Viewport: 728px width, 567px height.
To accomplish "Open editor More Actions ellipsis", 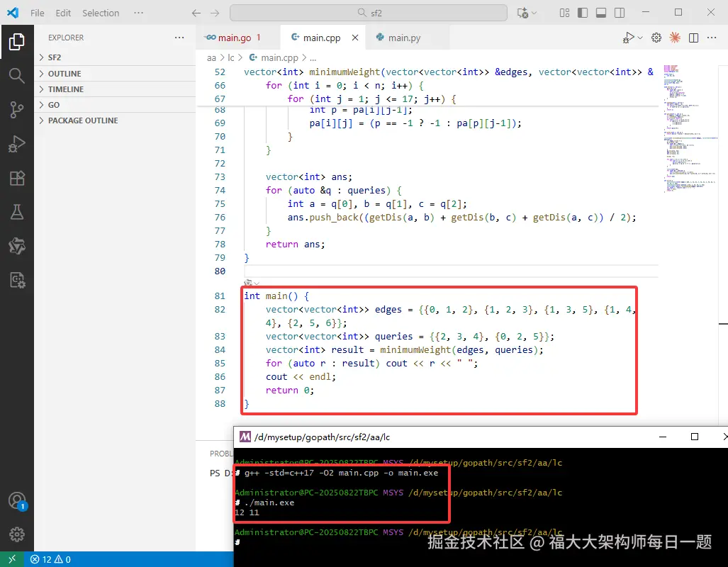I will [x=712, y=38].
